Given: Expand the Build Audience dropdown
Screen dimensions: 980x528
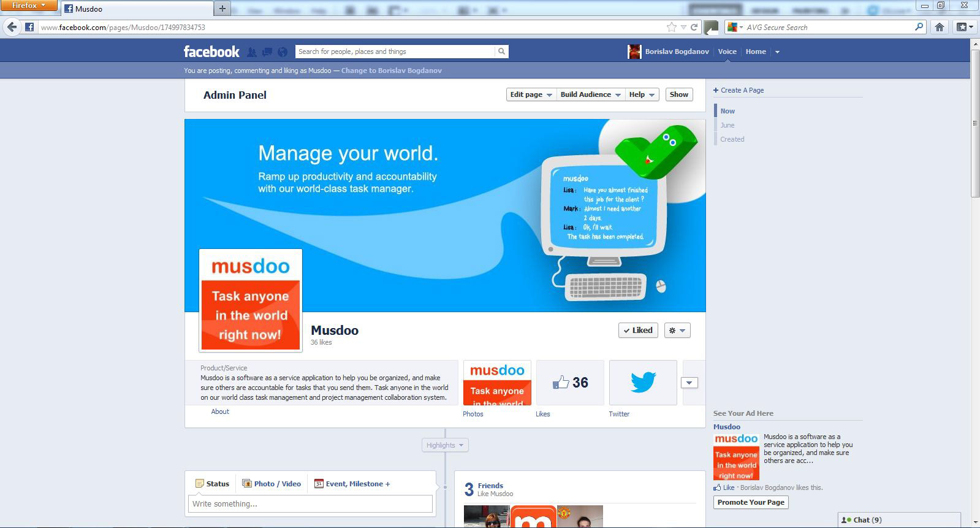Looking at the screenshot, I should pos(590,94).
